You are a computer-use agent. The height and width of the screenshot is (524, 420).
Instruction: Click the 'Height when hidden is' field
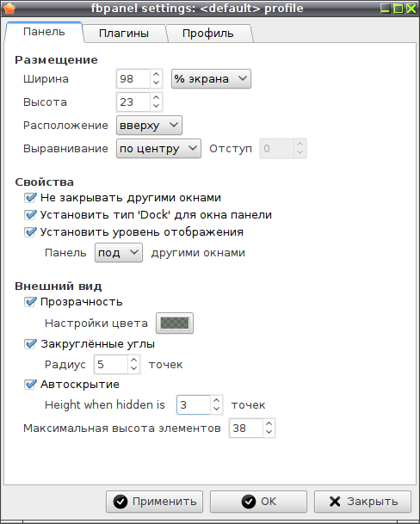[194, 404]
